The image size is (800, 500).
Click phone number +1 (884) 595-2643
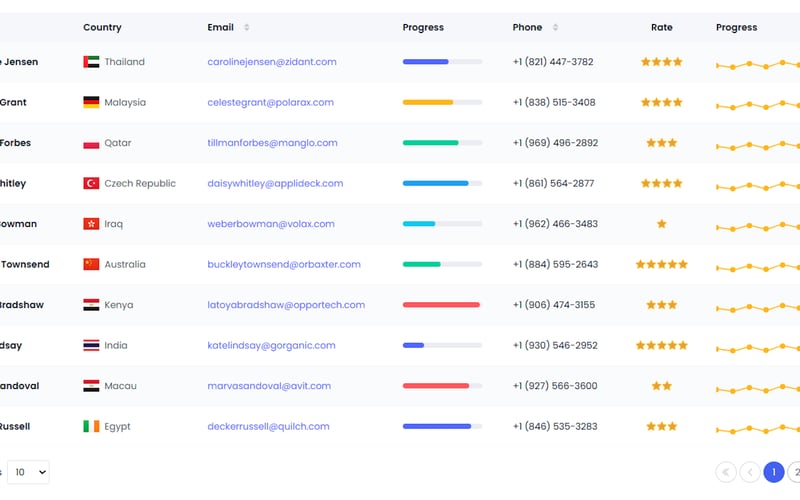pyautogui.click(x=555, y=264)
